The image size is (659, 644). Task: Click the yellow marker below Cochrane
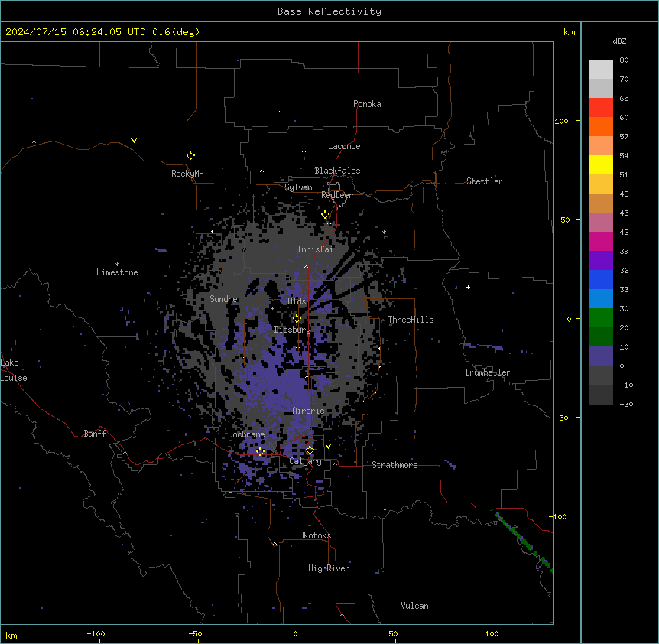tap(260, 451)
